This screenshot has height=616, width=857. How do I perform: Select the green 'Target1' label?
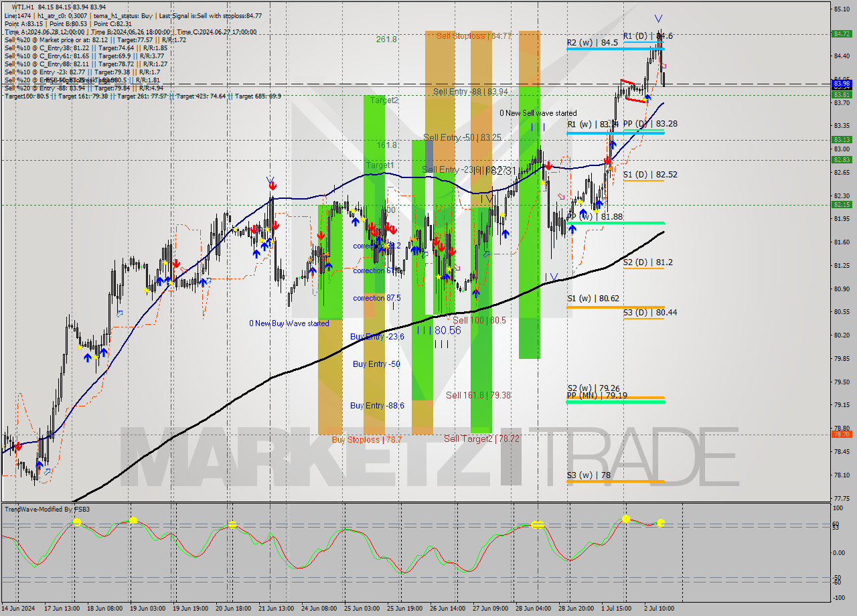point(380,165)
